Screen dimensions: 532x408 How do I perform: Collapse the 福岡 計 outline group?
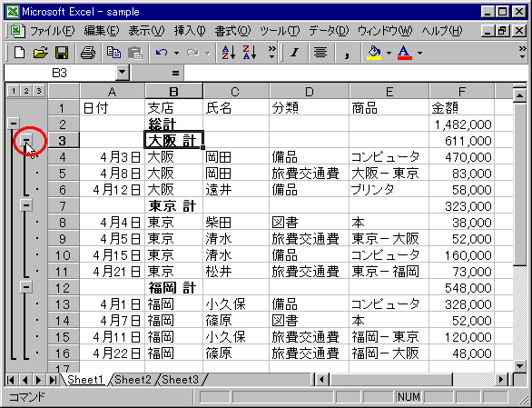[x=26, y=287]
